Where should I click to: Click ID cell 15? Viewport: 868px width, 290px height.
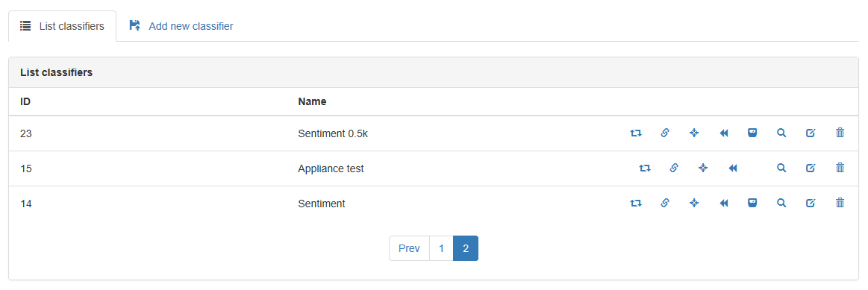coord(25,168)
